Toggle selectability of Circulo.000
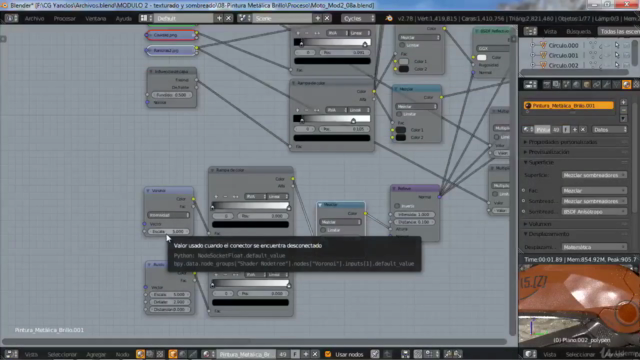This screenshot has width=640, height=360. [x=617, y=45]
